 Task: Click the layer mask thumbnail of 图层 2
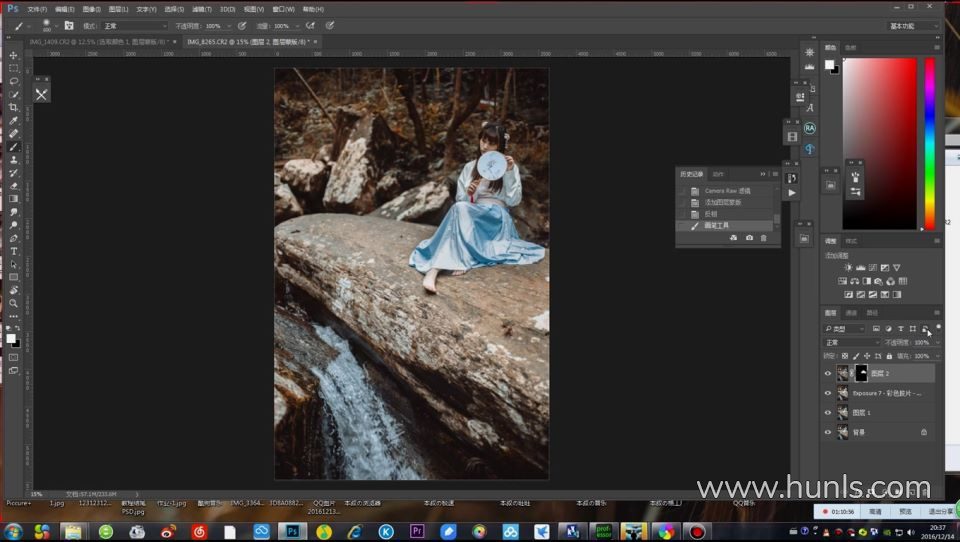pyautogui.click(x=861, y=373)
